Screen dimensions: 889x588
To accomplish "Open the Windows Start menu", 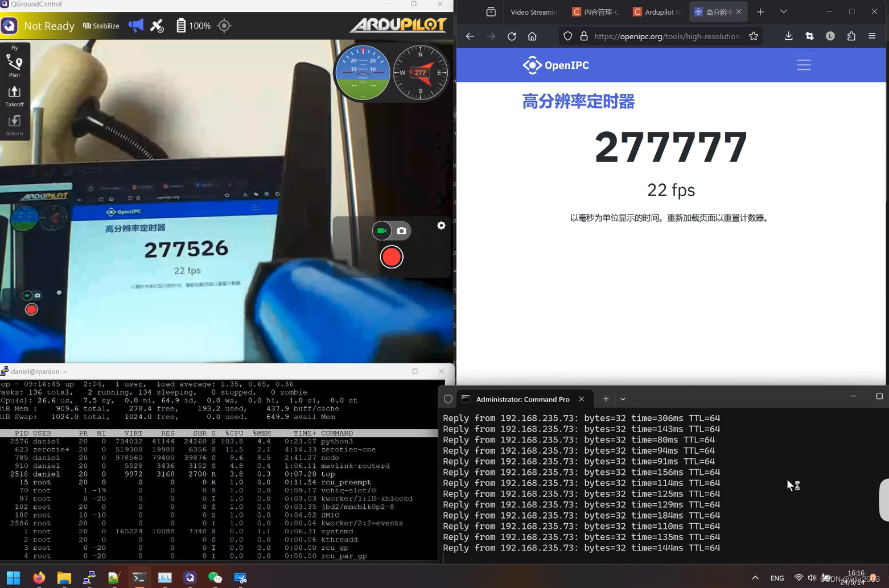I will coord(13,578).
